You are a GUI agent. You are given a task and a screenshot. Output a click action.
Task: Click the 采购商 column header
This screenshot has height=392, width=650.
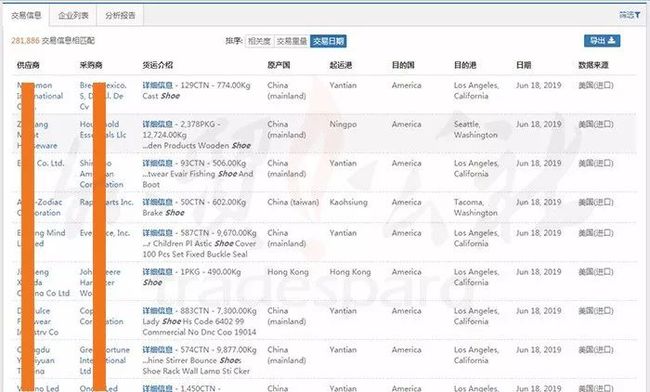91,65
